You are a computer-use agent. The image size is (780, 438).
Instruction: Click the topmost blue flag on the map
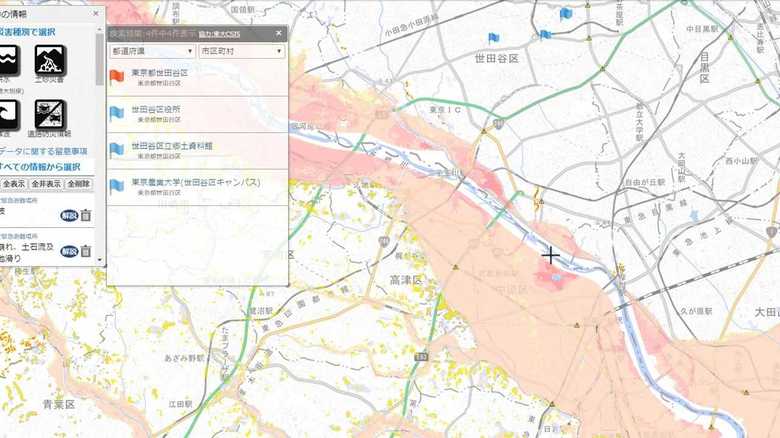click(566, 14)
